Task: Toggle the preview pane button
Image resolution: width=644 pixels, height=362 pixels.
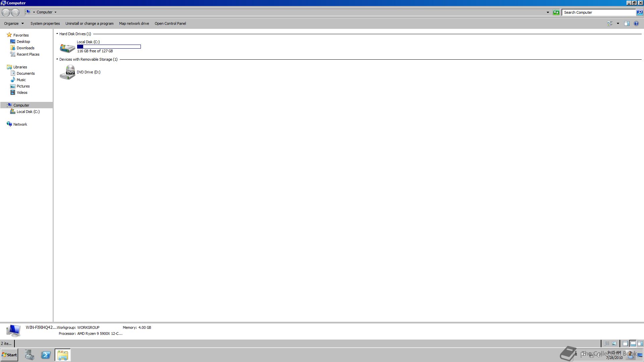Action: [x=627, y=23]
